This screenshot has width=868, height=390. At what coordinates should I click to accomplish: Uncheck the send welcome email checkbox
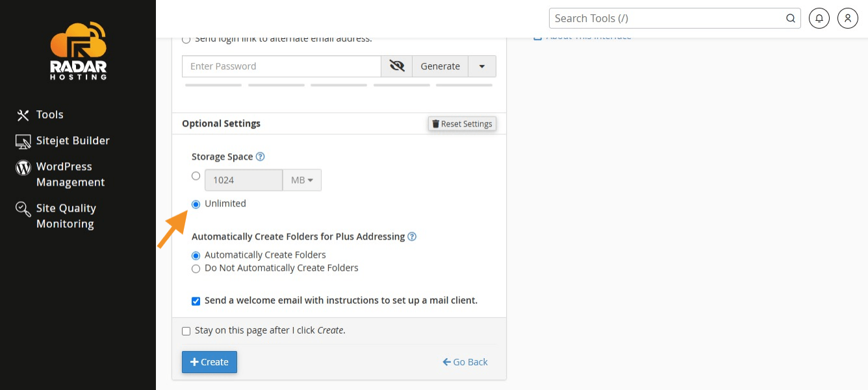click(196, 301)
